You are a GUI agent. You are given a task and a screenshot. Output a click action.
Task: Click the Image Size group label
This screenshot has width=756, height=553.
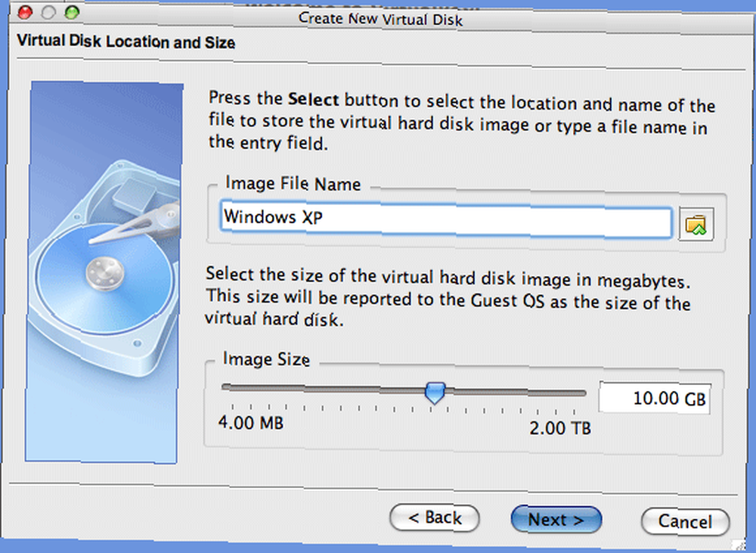coord(266,359)
